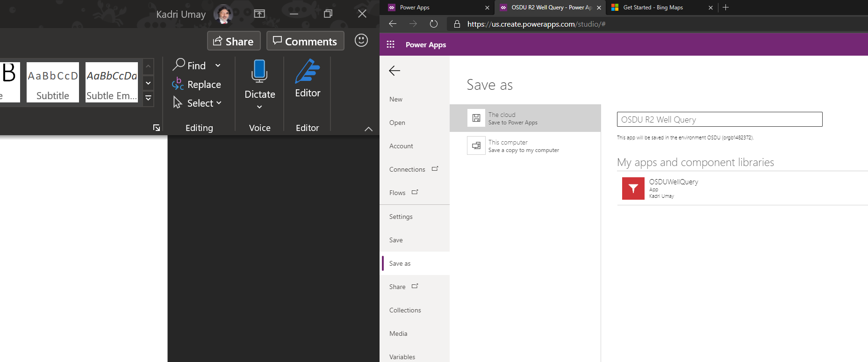Image resolution: width=868 pixels, height=362 pixels.
Task: Switch to the OSDU R2 Well Query tab
Action: tap(550, 7)
